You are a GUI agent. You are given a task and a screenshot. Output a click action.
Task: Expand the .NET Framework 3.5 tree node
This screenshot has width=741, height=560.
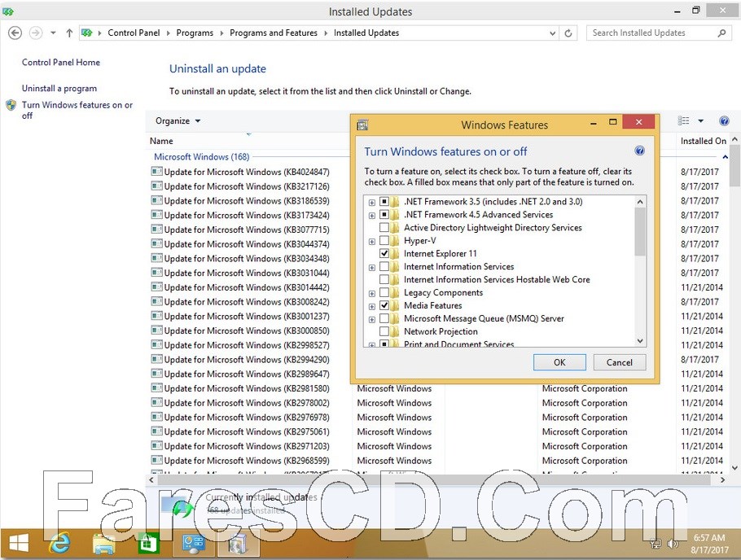coord(372,202)
